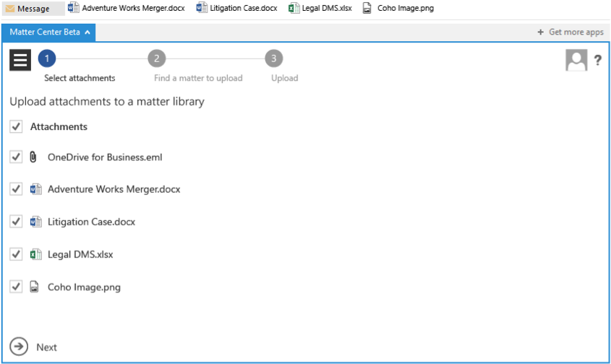Select step 3 circle in the wizard
Image resolution: width=611 pixels, height=364 pixels.
[273, 58]
